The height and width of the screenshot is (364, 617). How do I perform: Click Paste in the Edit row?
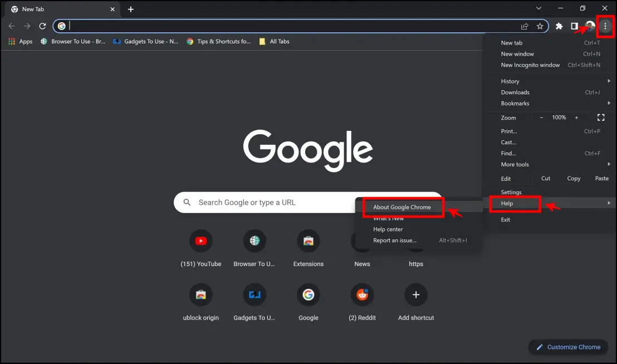click(601, 179)
